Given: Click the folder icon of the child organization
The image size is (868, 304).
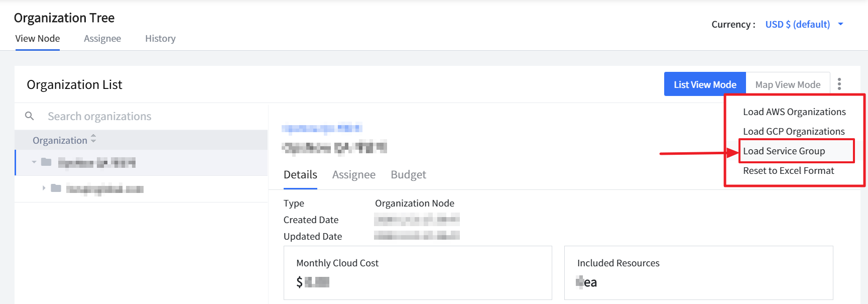Looking at the screenshot, I should click(x=56, y=188).
